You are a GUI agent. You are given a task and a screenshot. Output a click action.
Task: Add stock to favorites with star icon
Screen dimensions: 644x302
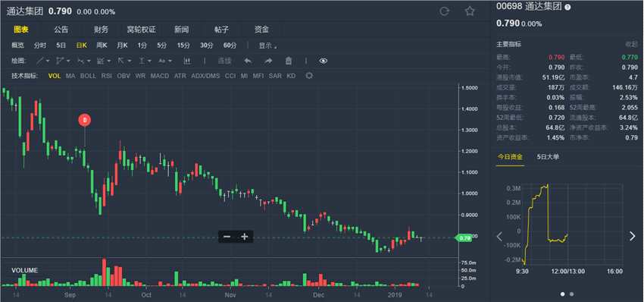click(x=470, y=11)
